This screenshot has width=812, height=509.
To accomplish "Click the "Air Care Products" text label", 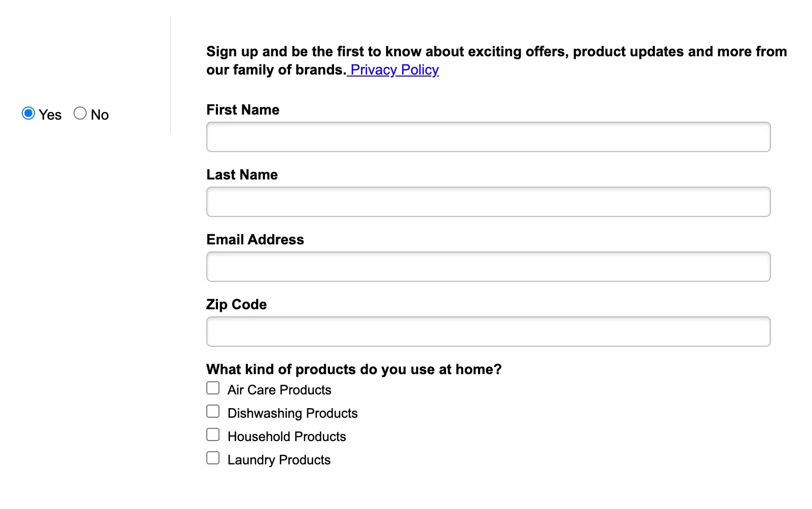I will [x=279, y=390].
